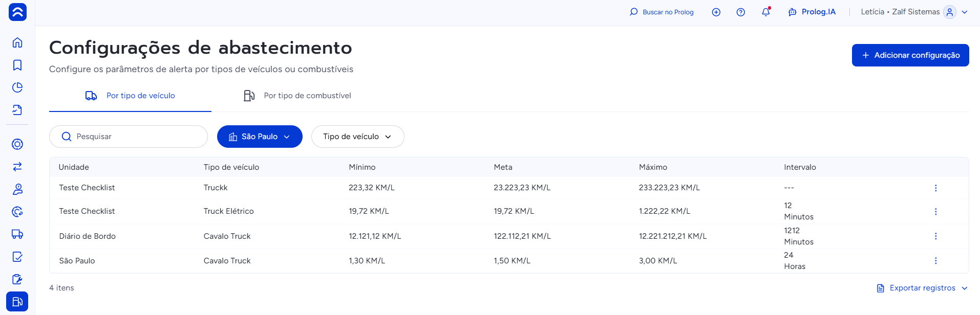
Task: Open Exportar registros dropdown
Action: 922,288
